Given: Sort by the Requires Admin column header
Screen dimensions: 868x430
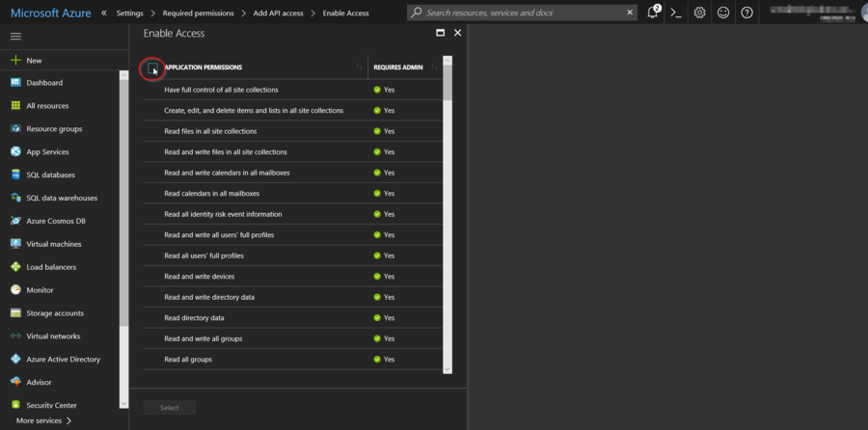Looking at the screenshot, I should (x=398, y=67).
